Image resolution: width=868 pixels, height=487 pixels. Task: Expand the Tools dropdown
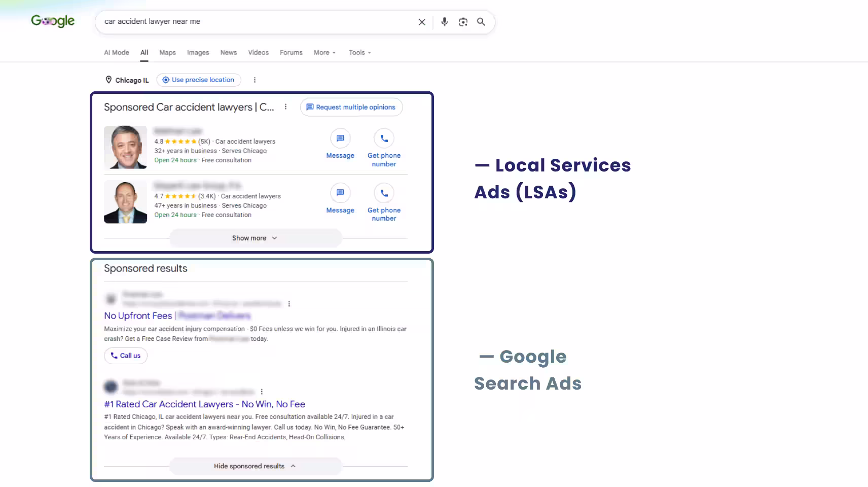(x=360, y=52)
